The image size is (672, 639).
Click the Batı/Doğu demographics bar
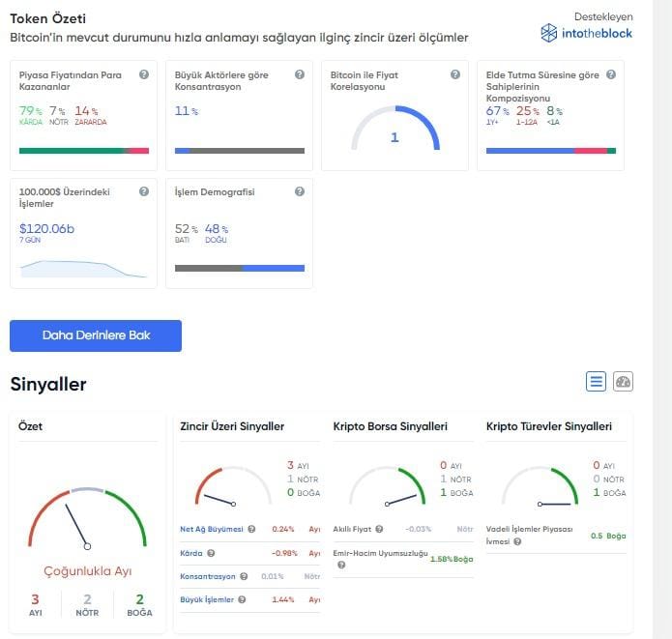click(x=239, y=268)
